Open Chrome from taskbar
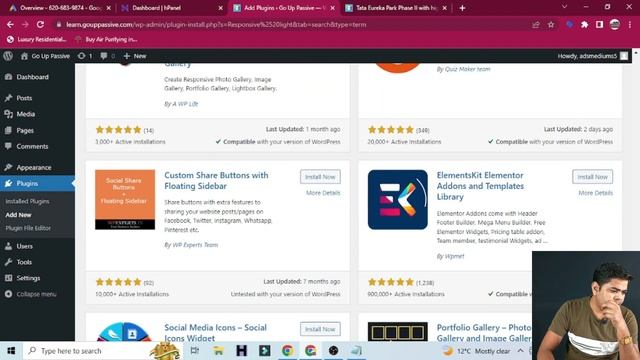Viewport: 640px width, 360px height. point(287,351)
